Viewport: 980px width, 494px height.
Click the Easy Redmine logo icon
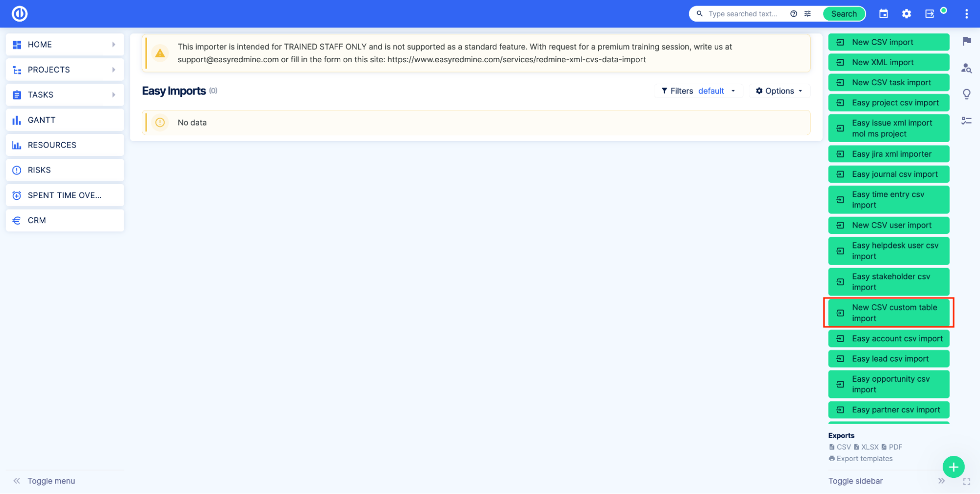(20, 14)
